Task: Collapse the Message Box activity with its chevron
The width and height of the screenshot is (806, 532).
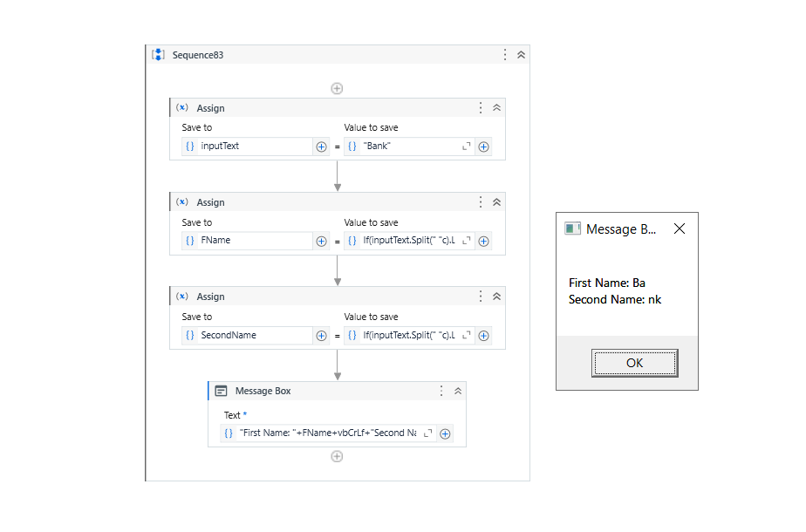Action: [458, 391]
